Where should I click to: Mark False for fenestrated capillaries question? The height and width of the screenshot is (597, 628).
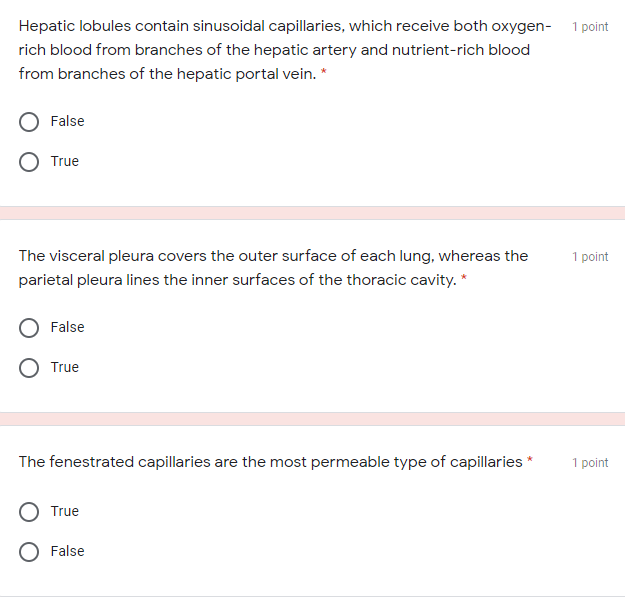(30, 552)
